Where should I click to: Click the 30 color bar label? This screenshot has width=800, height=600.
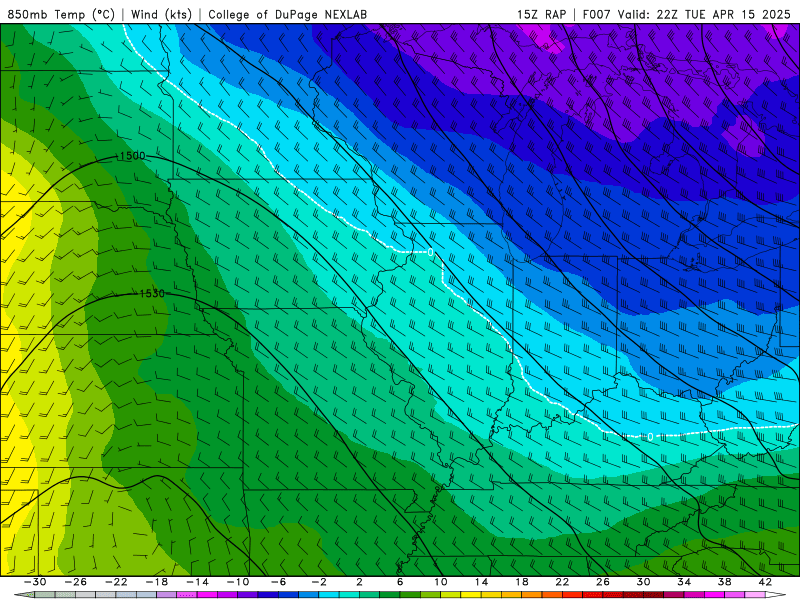click(643, 582)
